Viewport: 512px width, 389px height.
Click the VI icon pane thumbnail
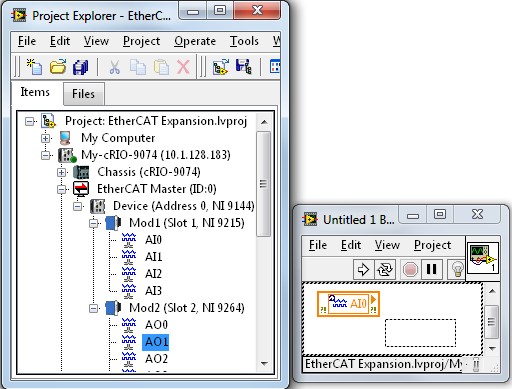pyautogui.click(x=483, y=258)
